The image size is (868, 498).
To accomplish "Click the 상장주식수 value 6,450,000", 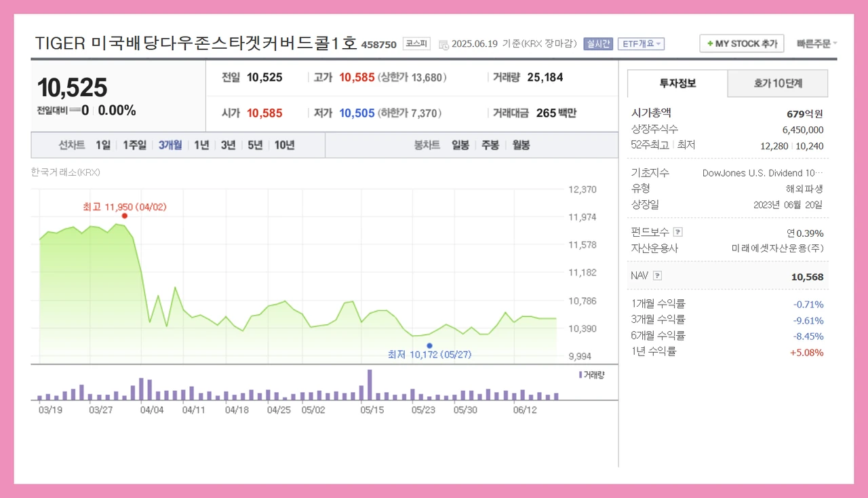I will click(803, 130).
